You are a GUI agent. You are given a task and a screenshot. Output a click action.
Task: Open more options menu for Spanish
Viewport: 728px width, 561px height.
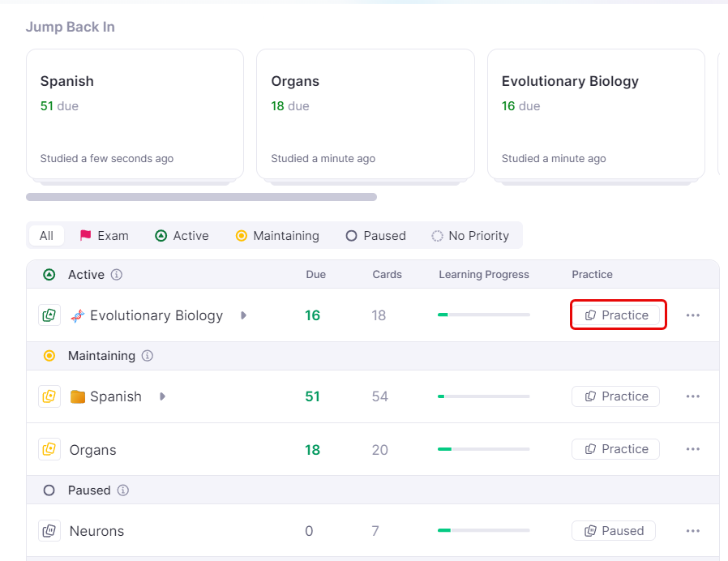tap(692, 396)
